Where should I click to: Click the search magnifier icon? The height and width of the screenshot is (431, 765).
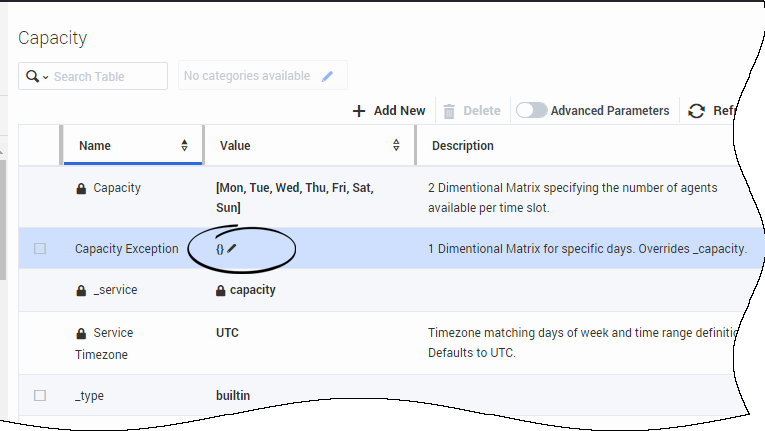tap(32, 77)
